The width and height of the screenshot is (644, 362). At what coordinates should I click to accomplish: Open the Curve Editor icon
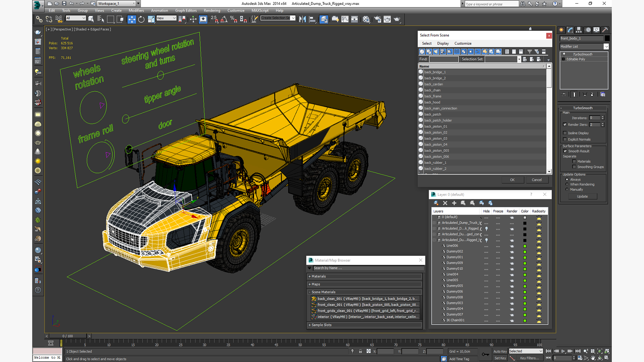345,19
